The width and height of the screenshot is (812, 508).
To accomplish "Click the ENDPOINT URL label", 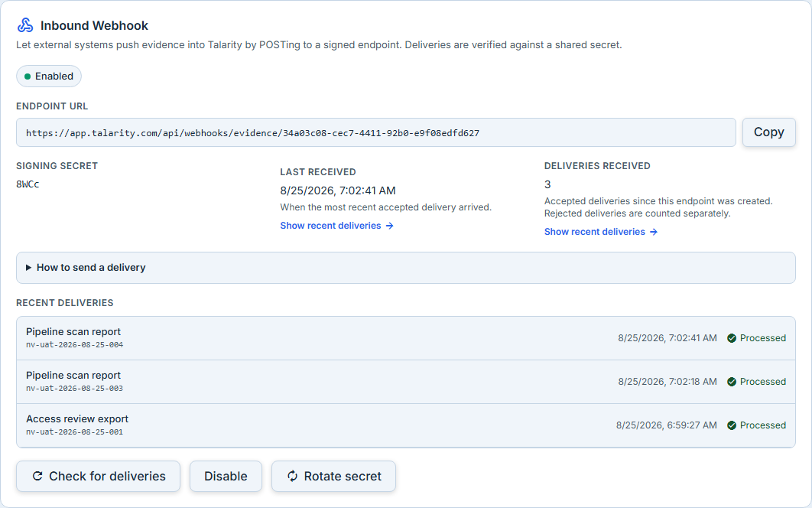I will 52,106.
